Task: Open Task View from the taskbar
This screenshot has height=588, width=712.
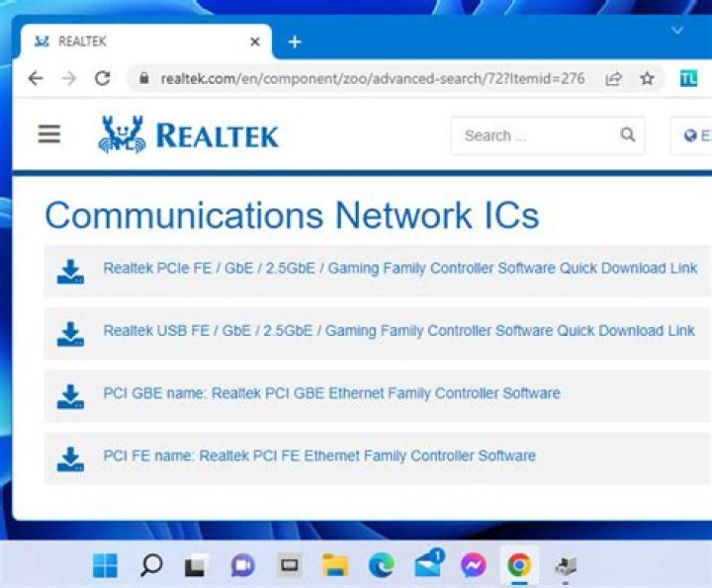Action: [196, 565]
